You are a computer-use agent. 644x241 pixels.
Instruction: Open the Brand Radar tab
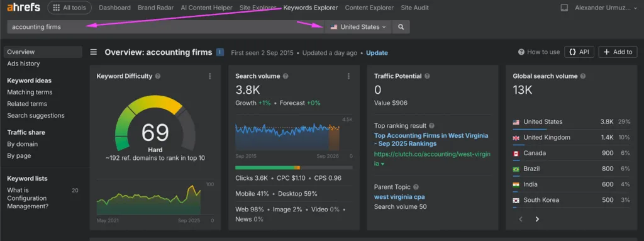(x=156, y=8)
